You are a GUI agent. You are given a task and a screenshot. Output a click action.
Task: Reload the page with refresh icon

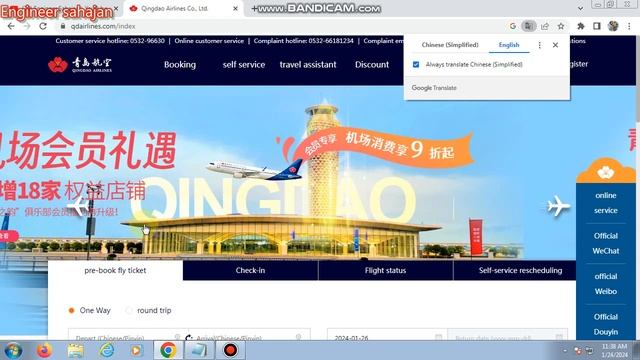[x=43, y=26]
